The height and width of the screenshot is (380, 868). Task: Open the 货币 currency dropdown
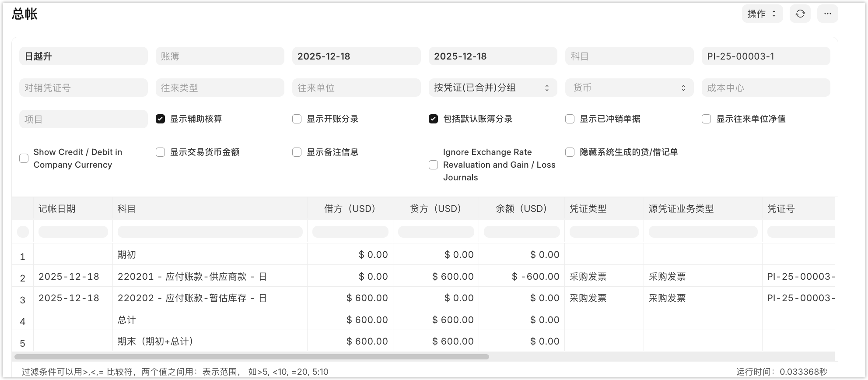tap(629, 88)
